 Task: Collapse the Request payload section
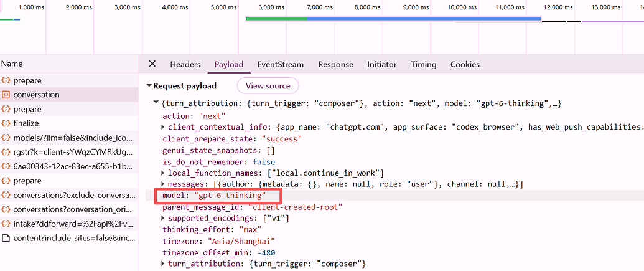point(149,86)
